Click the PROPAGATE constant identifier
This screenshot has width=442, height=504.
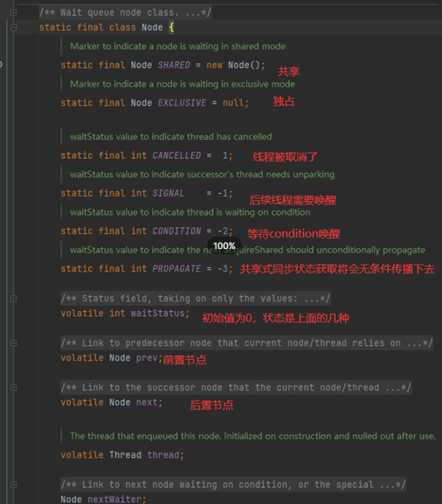click(176, 269)
